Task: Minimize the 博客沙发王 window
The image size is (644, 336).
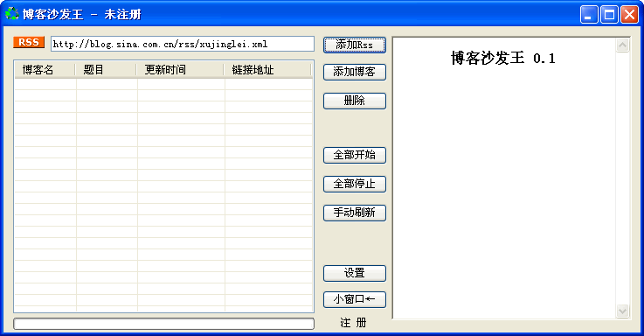Action: [x=589, y=14]
